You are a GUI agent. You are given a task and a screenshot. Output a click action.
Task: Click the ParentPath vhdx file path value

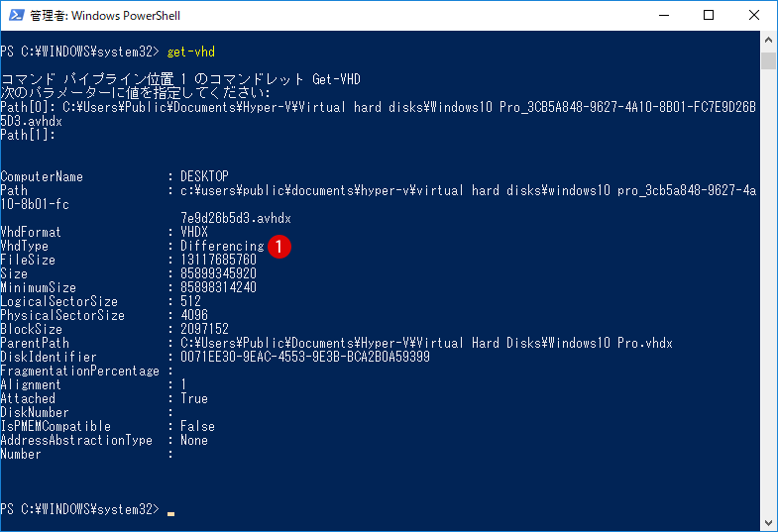pos(426,343)
